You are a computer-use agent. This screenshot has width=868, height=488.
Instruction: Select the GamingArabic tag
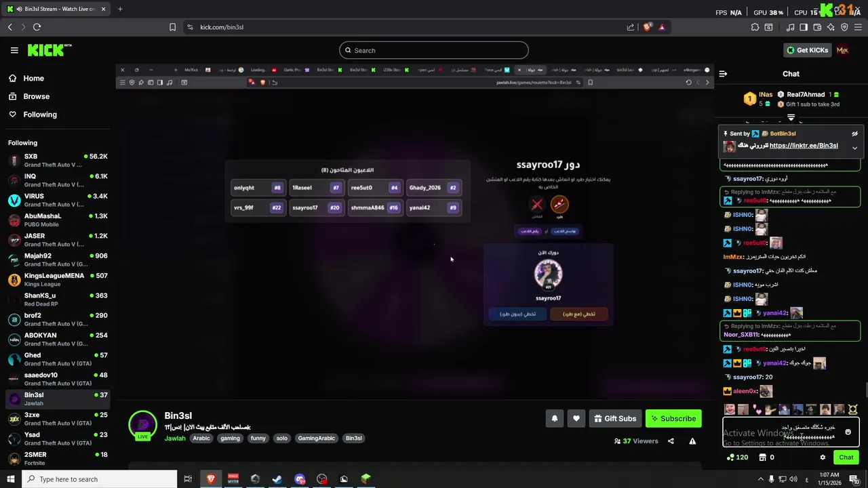[x=317, y=439]
